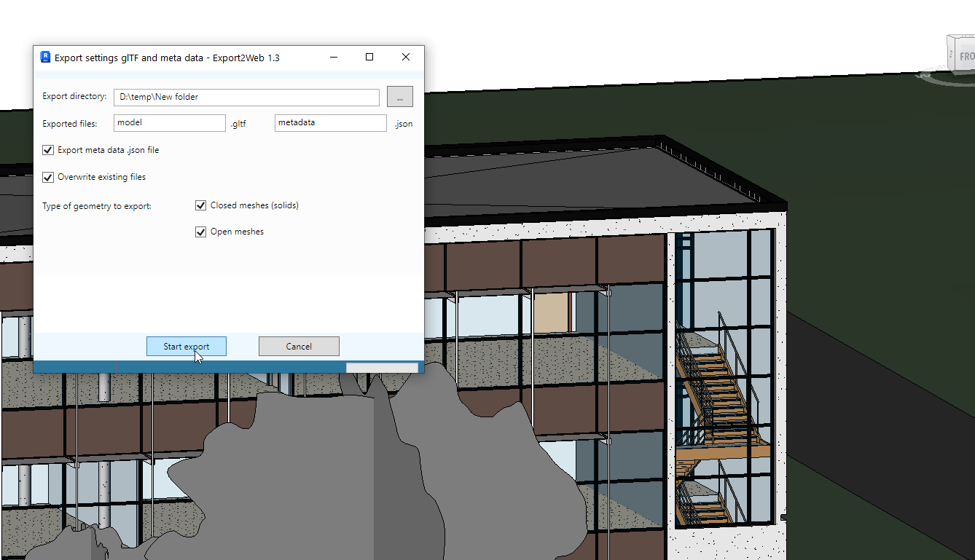Toggle Export meta data .json file checkbox
Image resolution: width=975 pixels, height=560 pixels.
click(48, 150)
